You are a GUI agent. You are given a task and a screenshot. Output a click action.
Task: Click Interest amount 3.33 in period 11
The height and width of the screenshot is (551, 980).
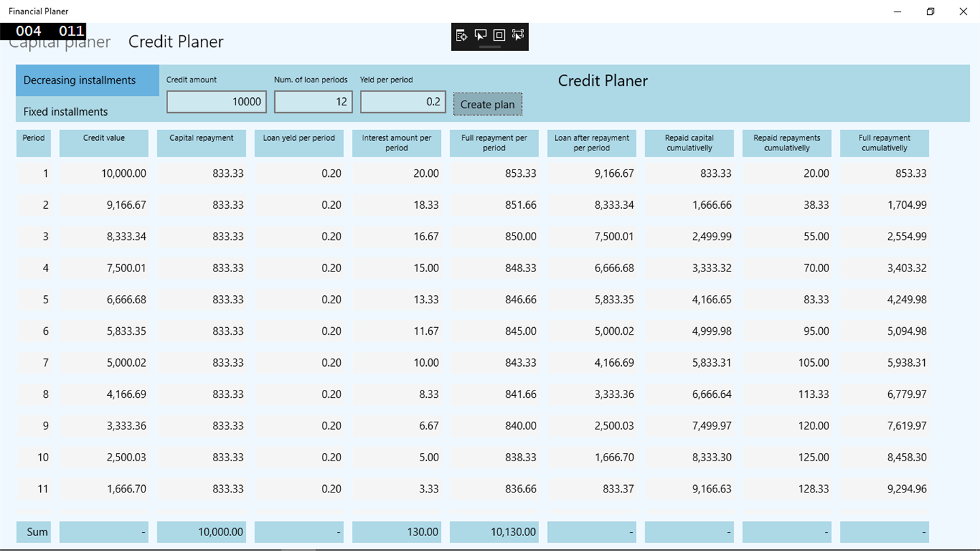[x=397, y=488]
